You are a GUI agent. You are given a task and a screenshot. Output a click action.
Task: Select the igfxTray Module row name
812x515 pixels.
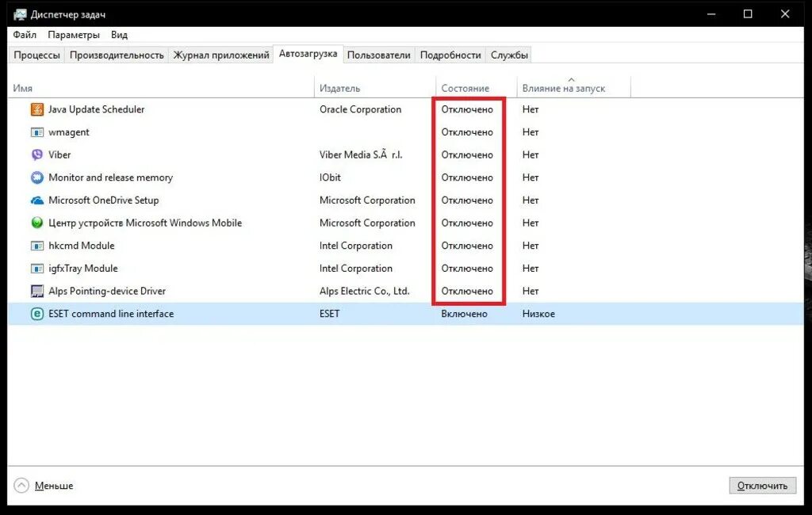[82, 269]
